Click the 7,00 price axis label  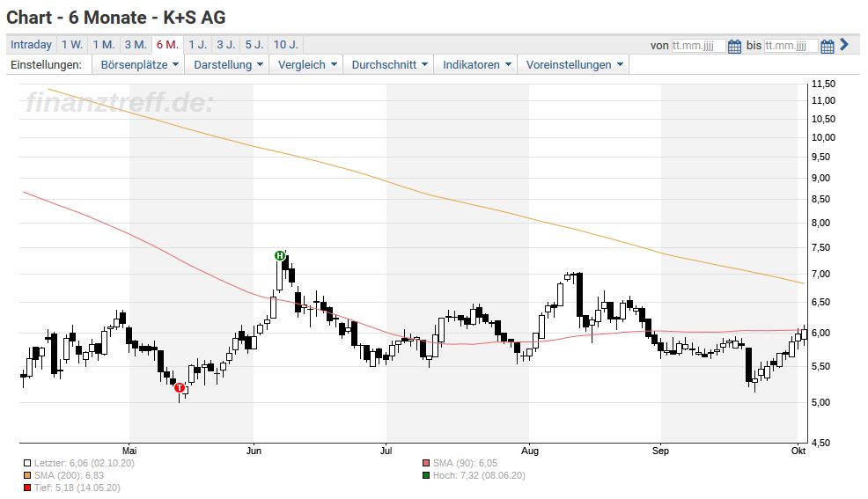821,274
